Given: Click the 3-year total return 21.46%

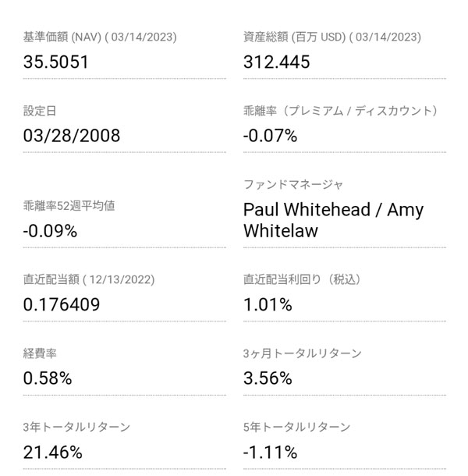Looking at the screenshot, I should pos(53,452).
